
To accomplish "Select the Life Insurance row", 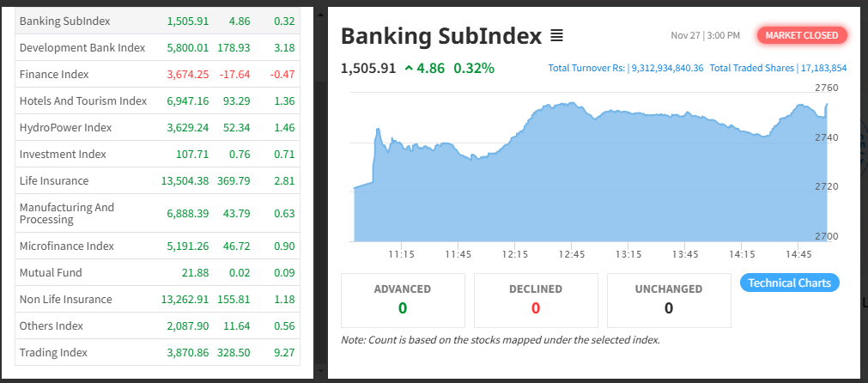I will point(157,180).
